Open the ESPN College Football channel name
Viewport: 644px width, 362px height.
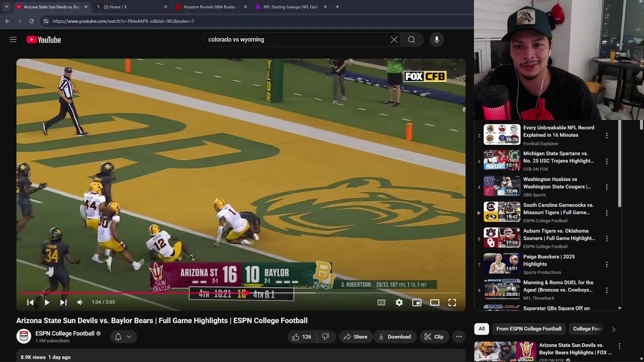(x=65, y=333)
